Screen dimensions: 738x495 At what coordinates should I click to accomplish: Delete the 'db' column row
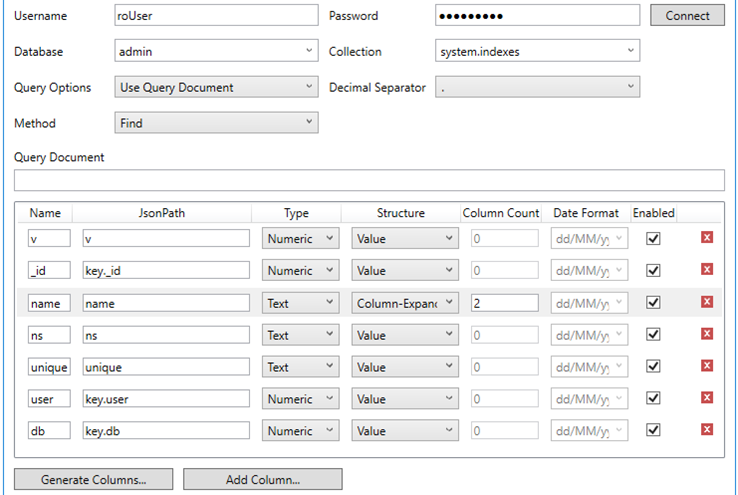[x=706, y=430]
